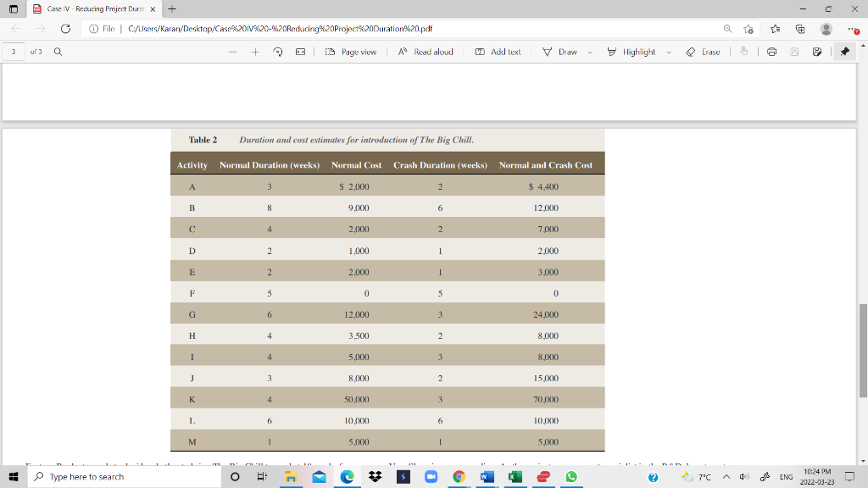Zoom out with the minus icon
Screen dimensions: 868x488
click(x=232, y=52)
